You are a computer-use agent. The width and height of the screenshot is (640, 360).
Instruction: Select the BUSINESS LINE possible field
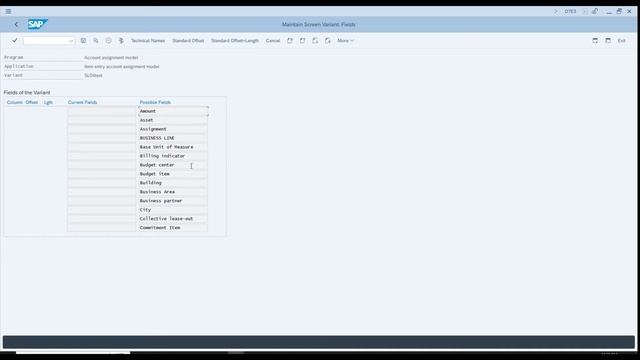tap(173, 138)
